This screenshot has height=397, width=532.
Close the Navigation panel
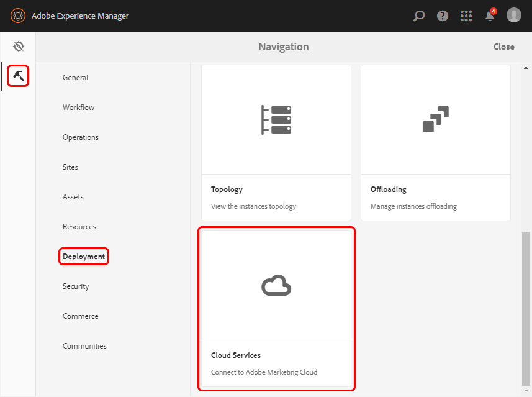503,47
